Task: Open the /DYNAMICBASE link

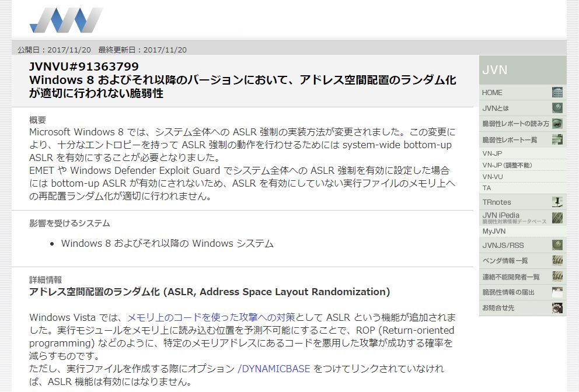Action: click(274, 369)
